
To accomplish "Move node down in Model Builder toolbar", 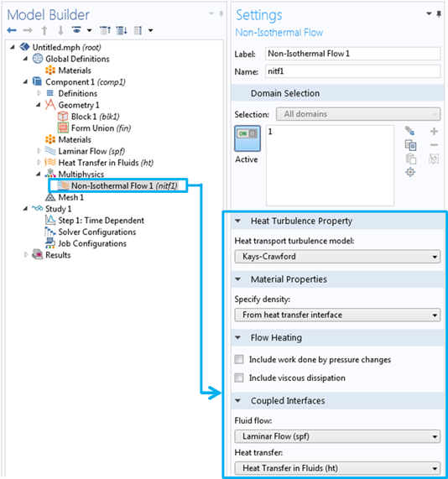I will [60, 30].
